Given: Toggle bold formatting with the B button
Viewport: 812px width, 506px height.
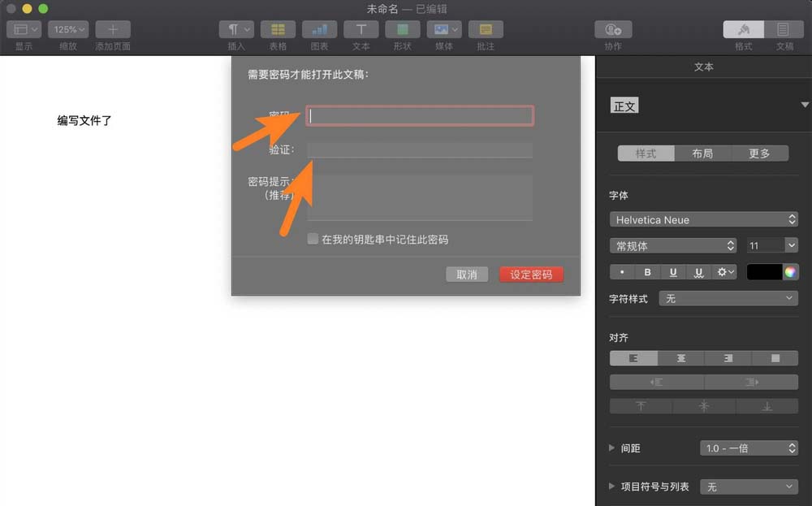Looking at the screenshot, I should (x=647, y=272).
